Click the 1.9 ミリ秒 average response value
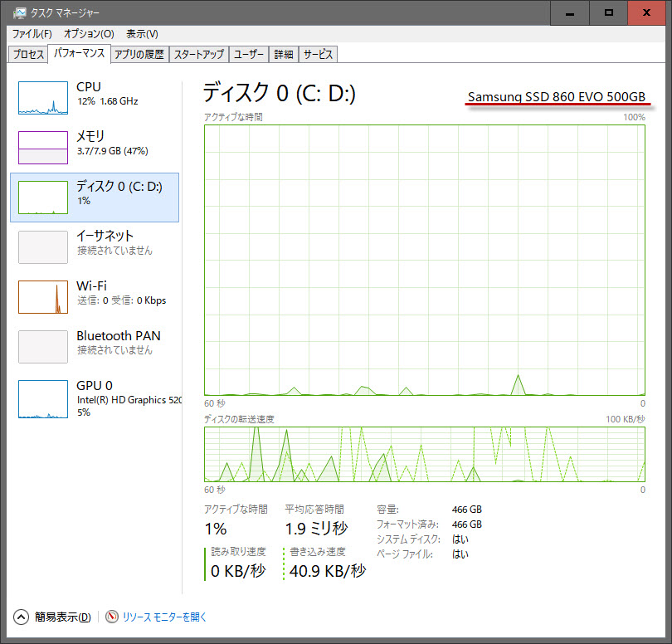The image size is (672, 644). click(x=316, y=529)
